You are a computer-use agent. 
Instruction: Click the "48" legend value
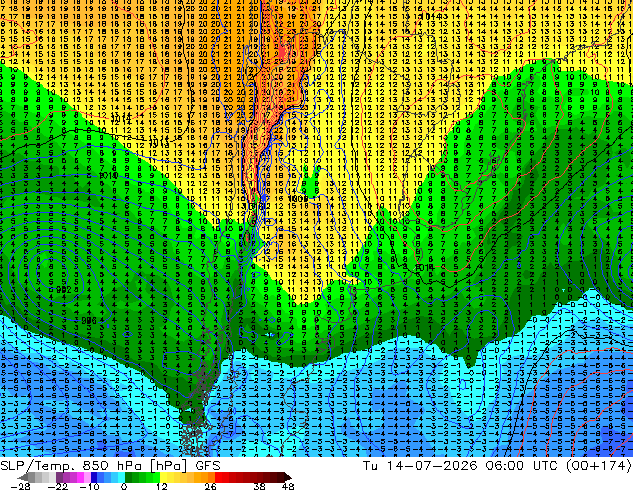pos(287,486)
